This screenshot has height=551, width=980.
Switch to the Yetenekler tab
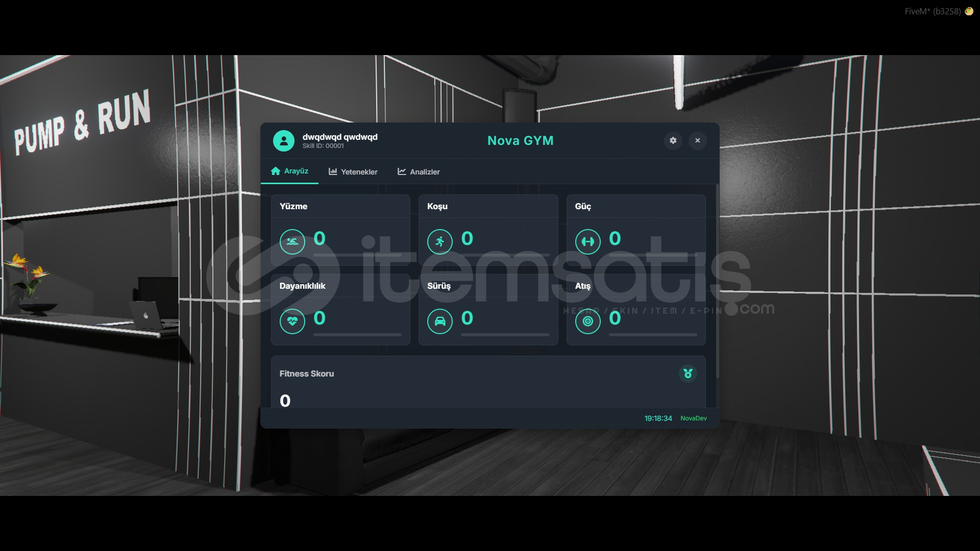[x=353, y=172]
